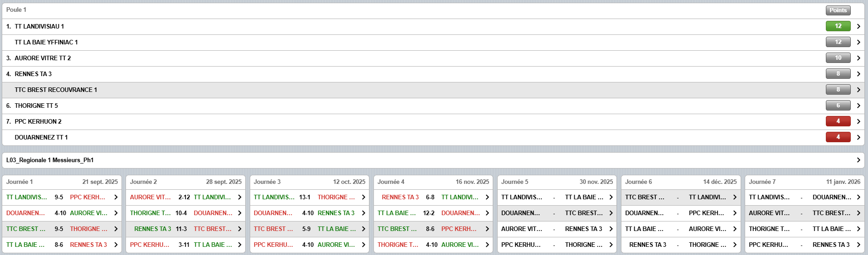Open match TT LANDIVISIAU 13-1 THORIGNE arrow
The height and width of the screenshot is (255, 868).
coord(364,197)
